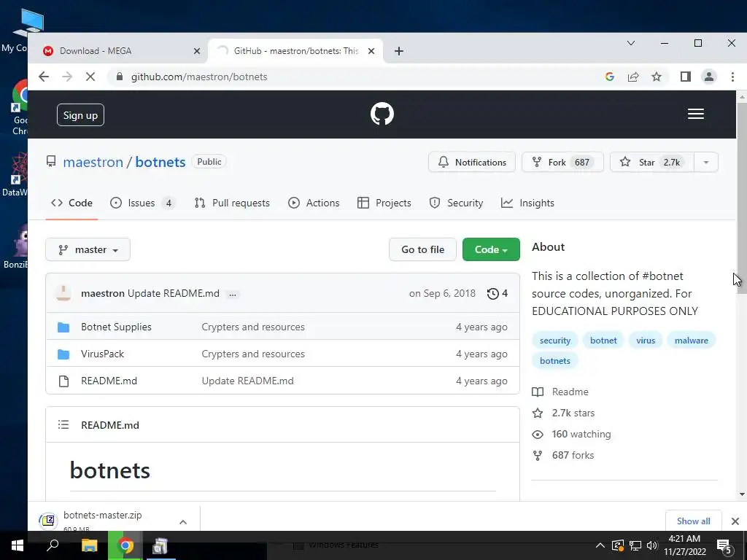
Task: Close the downloads bar
Action: tap(735, 521)
